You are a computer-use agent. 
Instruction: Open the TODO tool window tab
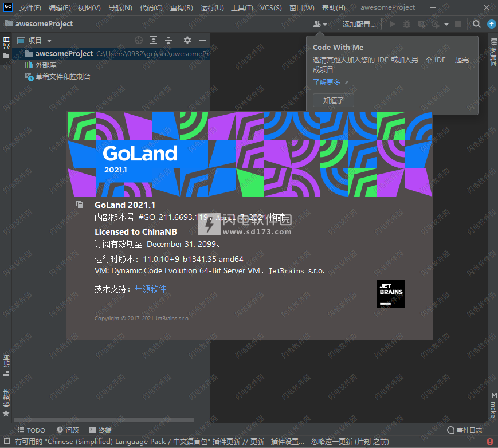pos(31,430)
